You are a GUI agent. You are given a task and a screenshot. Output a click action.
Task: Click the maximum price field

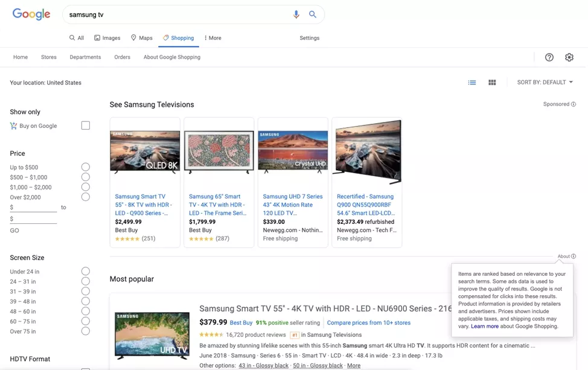(x=33, y=219)
